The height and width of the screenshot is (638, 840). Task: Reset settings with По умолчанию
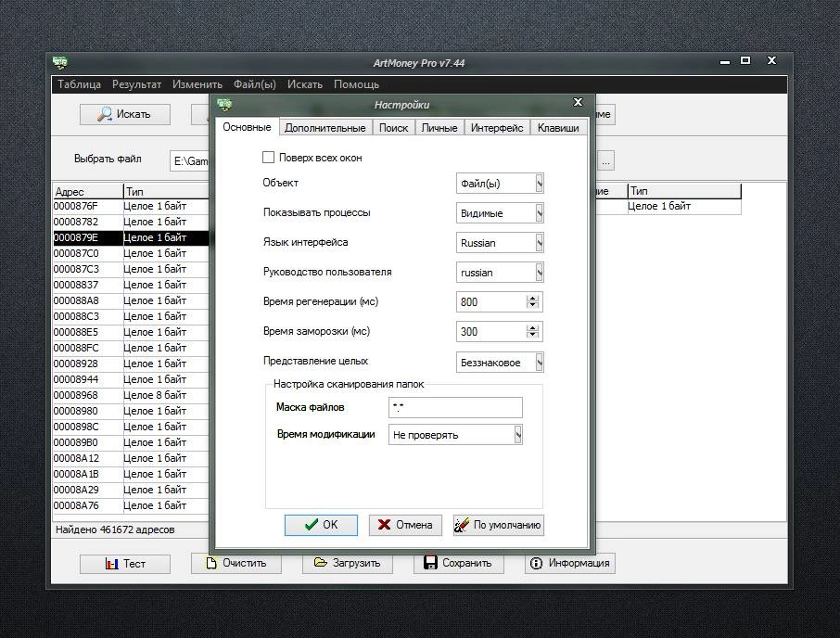tap(498, 525)
